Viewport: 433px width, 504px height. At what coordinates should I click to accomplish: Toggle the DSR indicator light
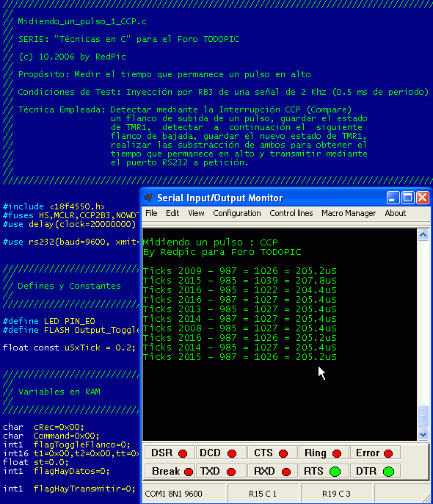click(183, 453)
